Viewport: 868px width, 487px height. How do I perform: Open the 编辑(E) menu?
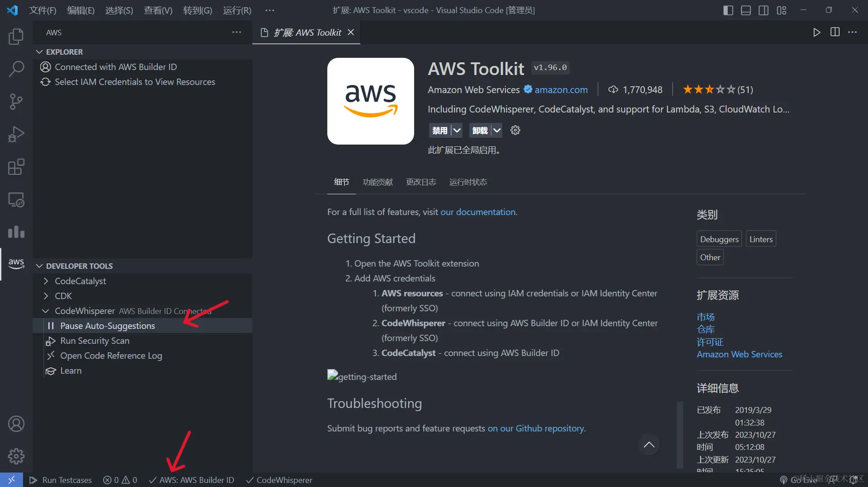tap(81, 10)
